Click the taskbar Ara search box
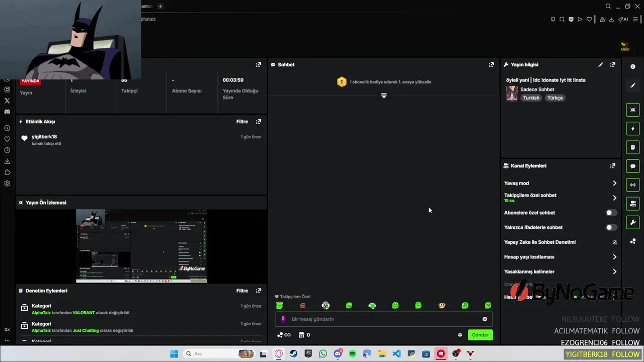644x362 pixels. click(220, 354)
